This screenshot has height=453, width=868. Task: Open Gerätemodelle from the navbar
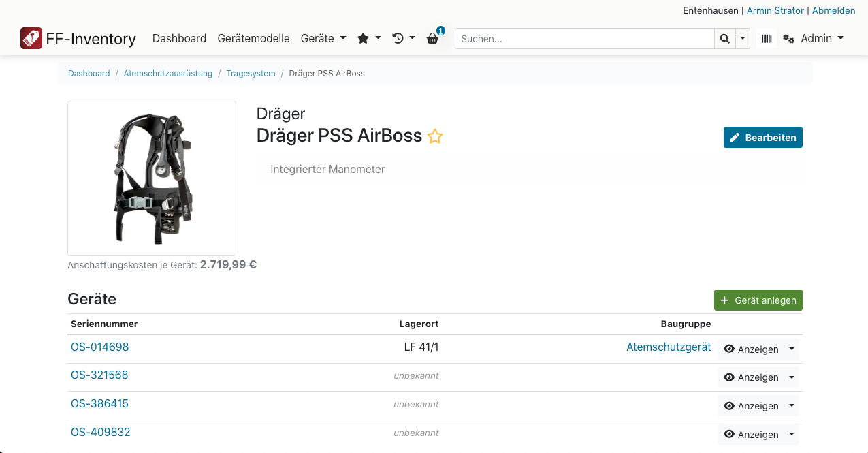[x=253, y=39]
